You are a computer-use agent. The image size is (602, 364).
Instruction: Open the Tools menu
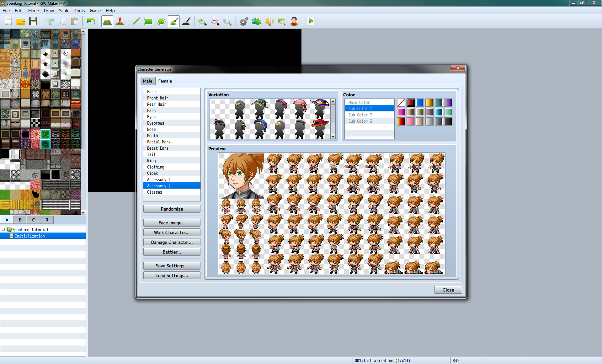point(80,11)
